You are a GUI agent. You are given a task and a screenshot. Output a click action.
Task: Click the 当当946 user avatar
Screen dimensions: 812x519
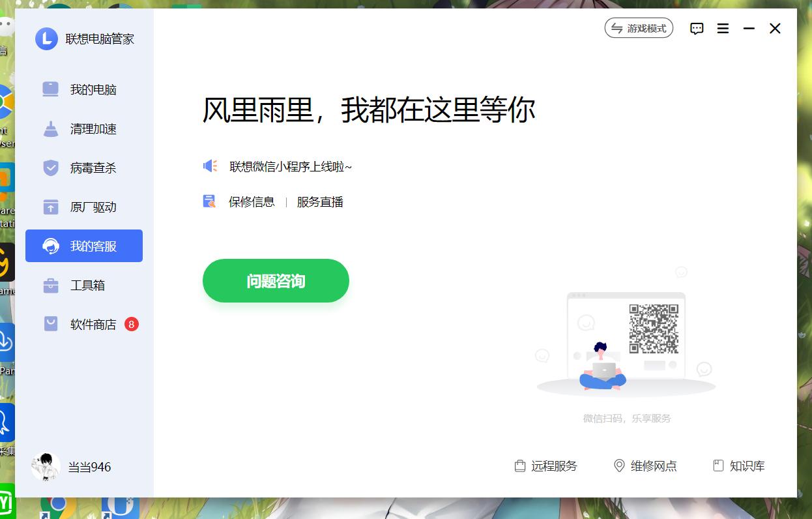(x=46, y=467)
